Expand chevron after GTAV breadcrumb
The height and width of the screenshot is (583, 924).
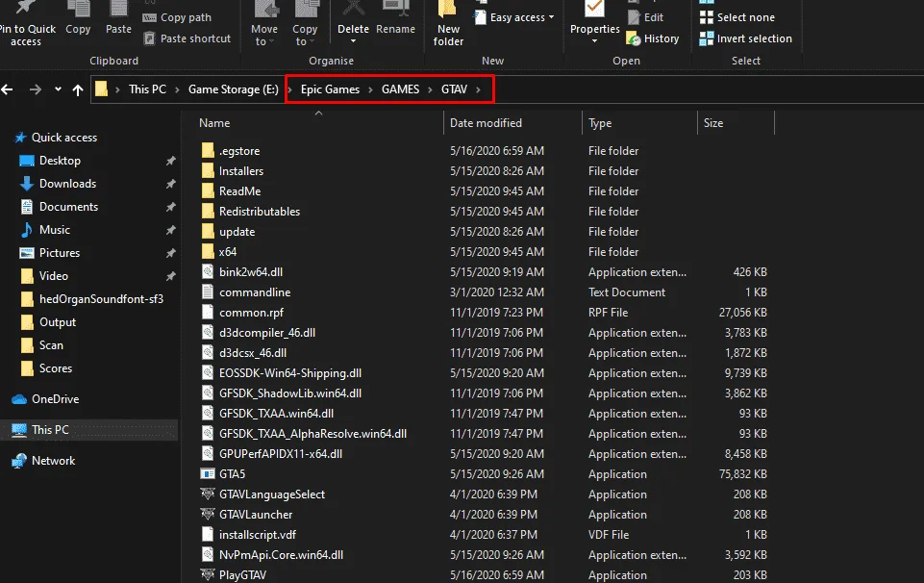[478, 89]
